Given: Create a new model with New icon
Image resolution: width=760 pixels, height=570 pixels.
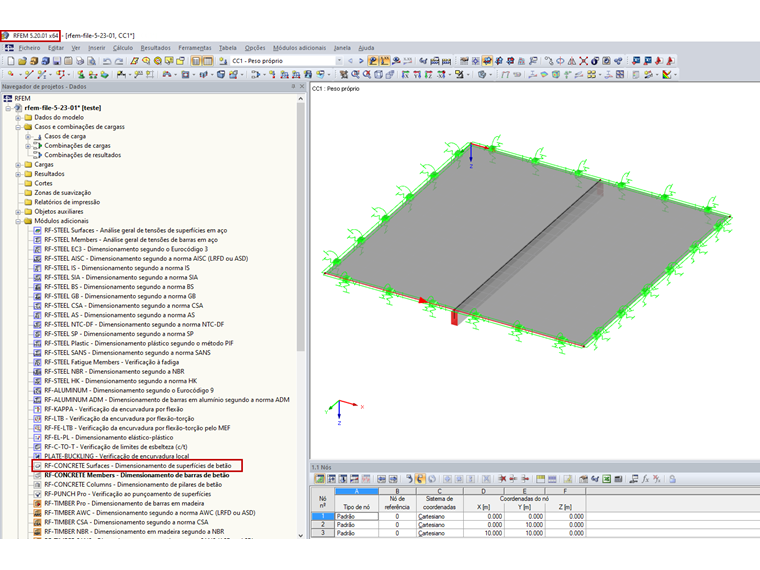Looking at the screenshot, I should pyautogui.click(x=11, y=61).
